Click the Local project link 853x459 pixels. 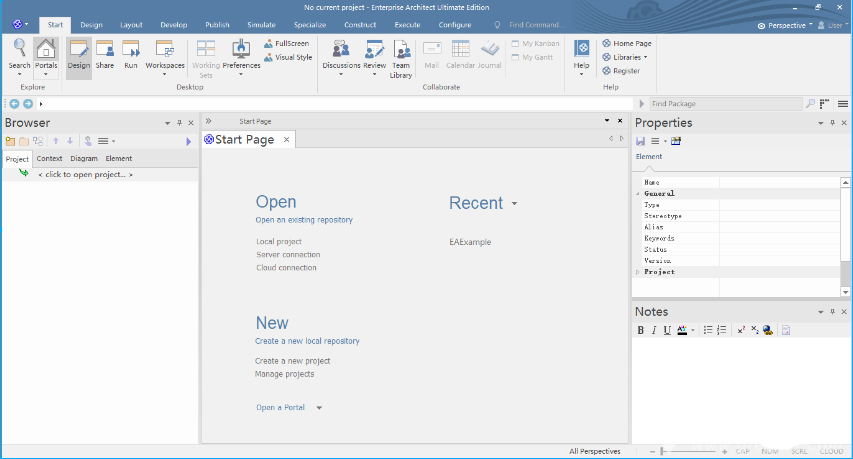point(279,241)
